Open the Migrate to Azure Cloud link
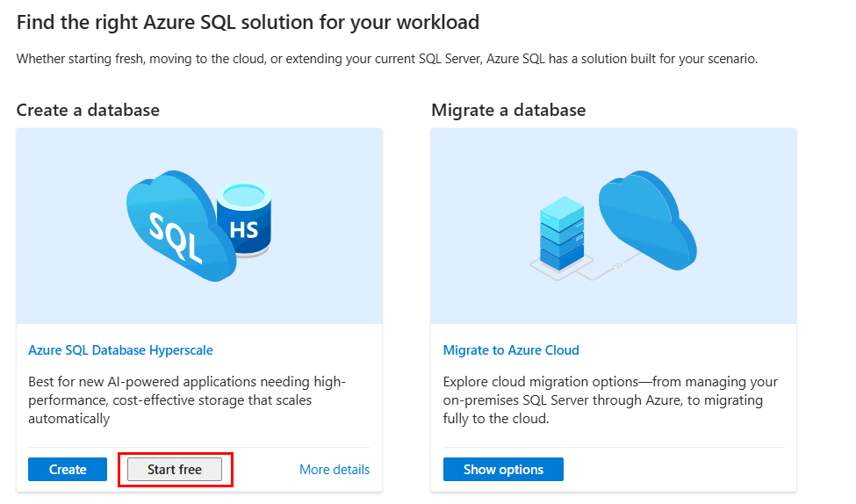856x504 pixels. [511, 350]
